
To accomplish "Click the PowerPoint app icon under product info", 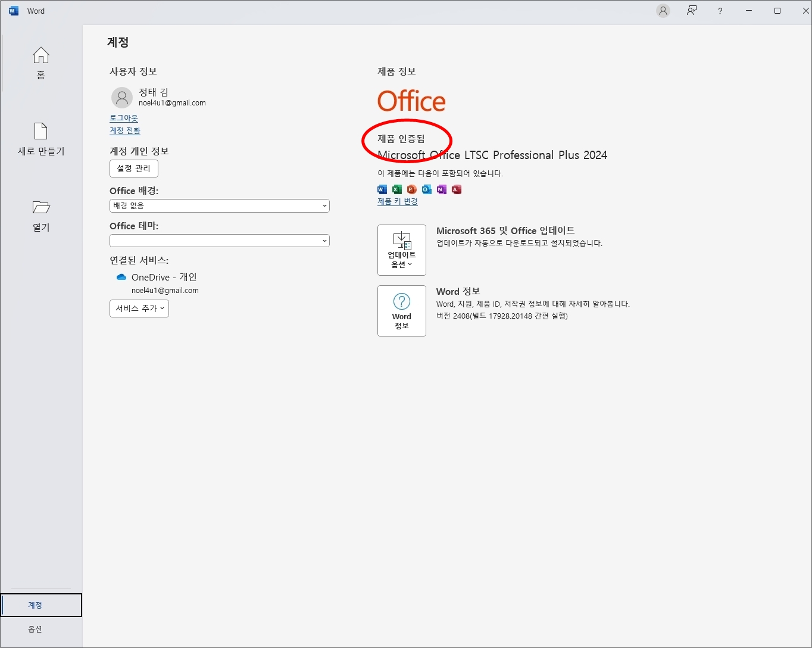I will point(412,189).
